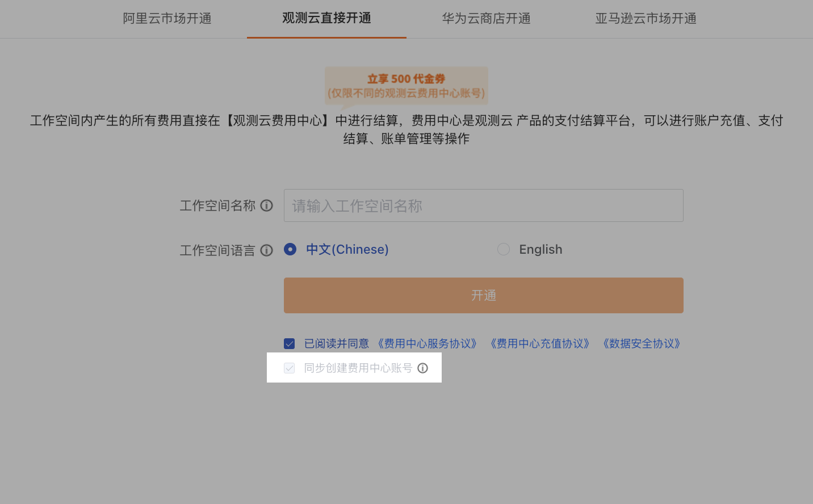Go to the 亚马逊云市场开通 tab
Viewport: 813px width, 504px height.
pyautogui.click(x=646, y=19)
